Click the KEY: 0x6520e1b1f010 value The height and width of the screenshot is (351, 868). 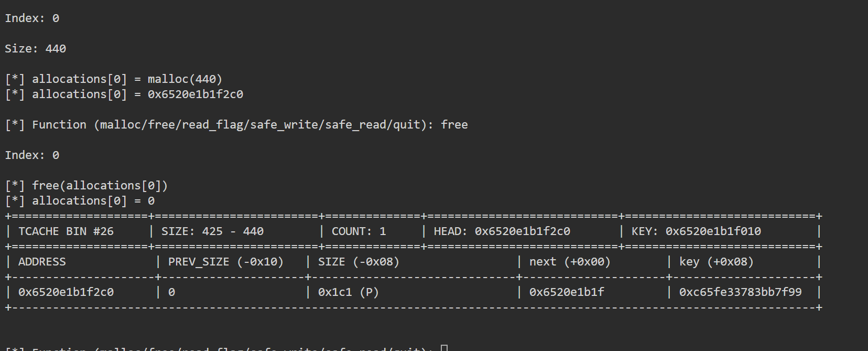pyautogui.click(x=696, y=231)
